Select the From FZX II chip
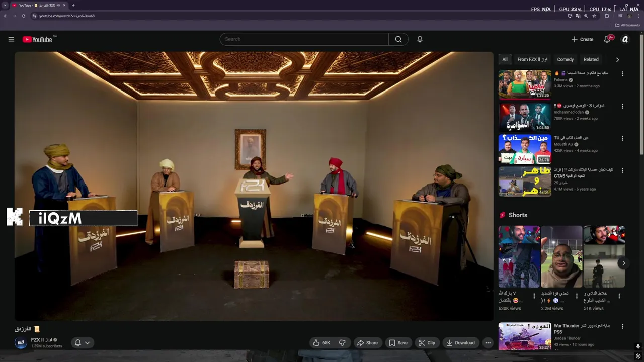644x362 pixels. (x=532, y=59)
